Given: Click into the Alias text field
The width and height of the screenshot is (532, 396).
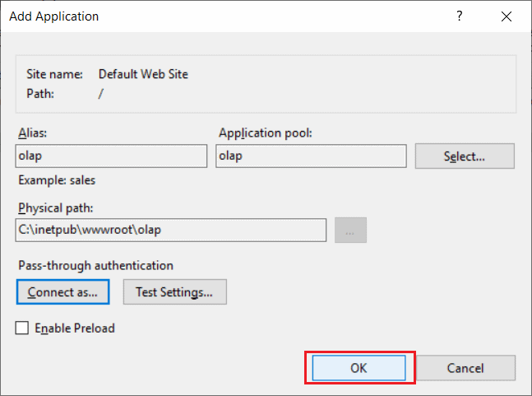Looking at the screenshot, I should tap(111, 156).
